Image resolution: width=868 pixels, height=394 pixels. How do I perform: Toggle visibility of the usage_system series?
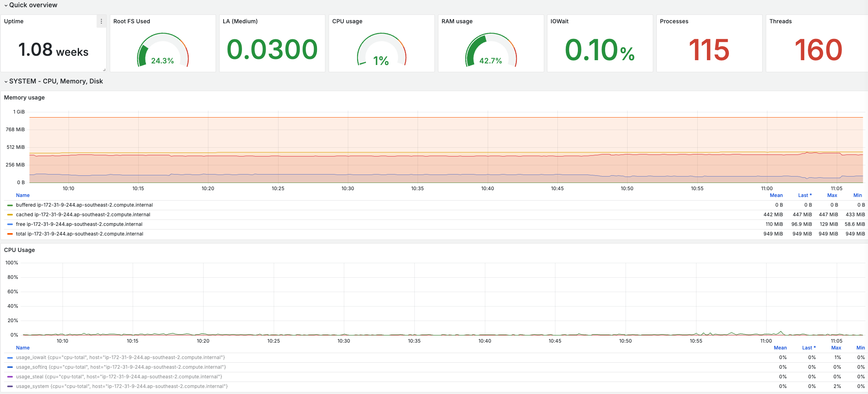[122, 386]
